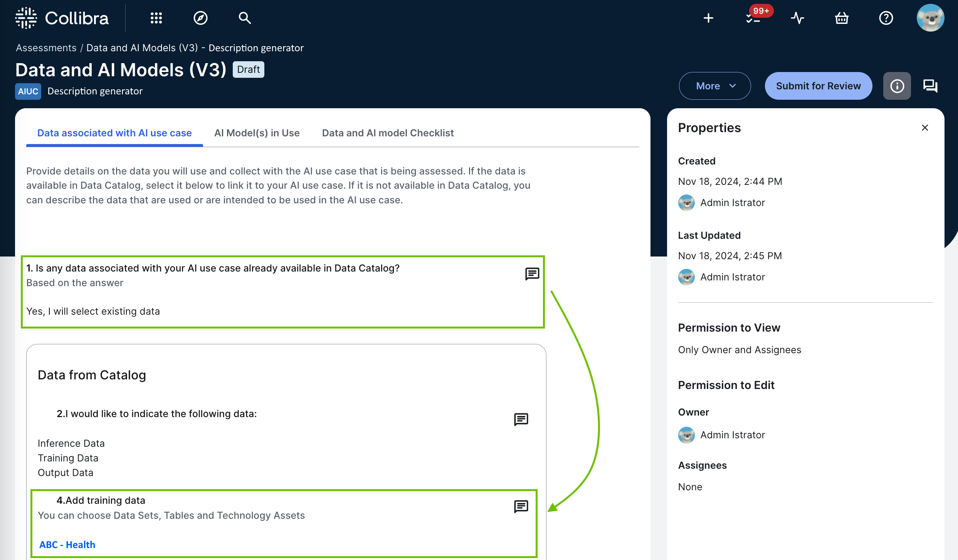The width and height of the screenshot is (958, 560).
Task: Open the apps grid menu icon
Action: [x=156, y=18]
